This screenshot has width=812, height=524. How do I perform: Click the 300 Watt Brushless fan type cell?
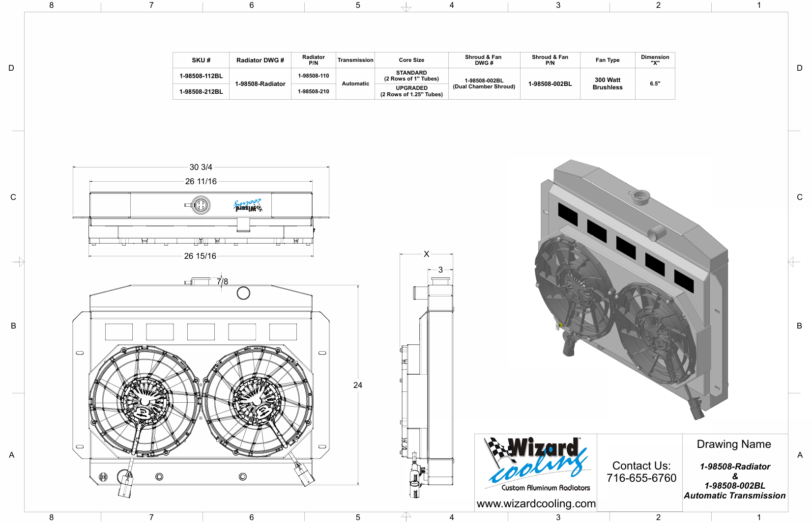608,83
